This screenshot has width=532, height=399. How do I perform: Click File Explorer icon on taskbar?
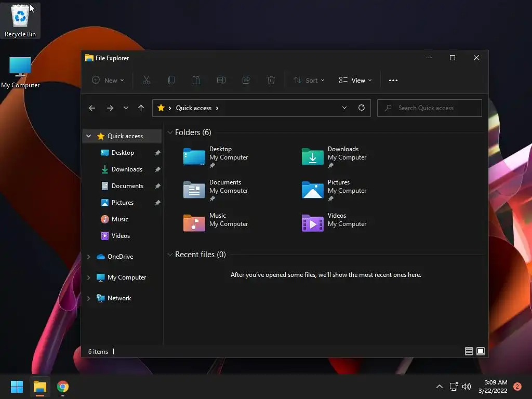tap(39, 387)
